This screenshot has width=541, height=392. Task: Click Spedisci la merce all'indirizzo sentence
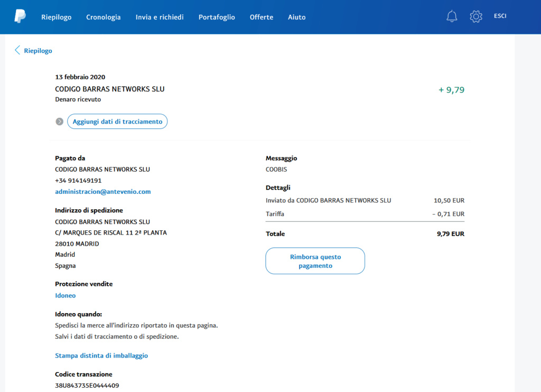click(x=137, y=325)
